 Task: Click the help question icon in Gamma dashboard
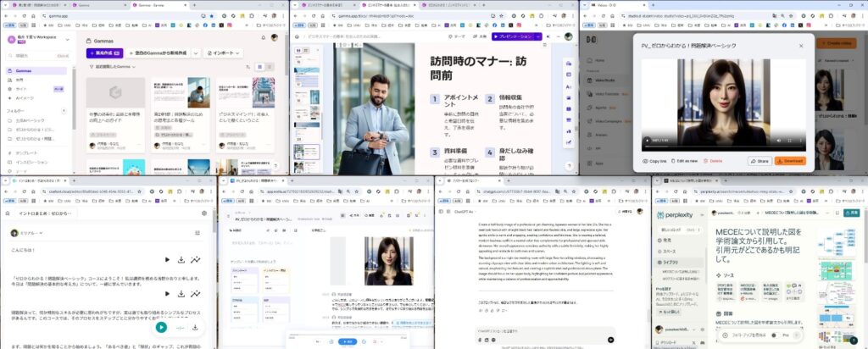[275, 166]
